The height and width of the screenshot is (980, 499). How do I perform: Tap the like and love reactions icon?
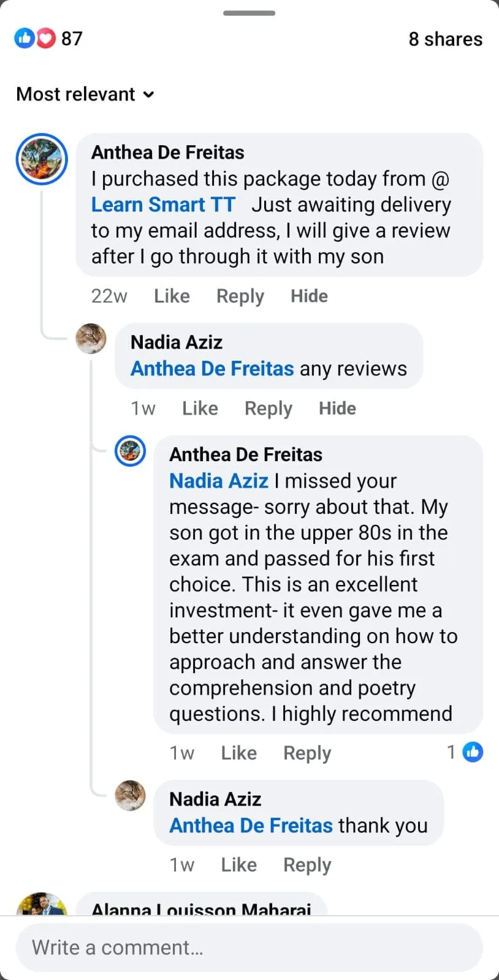pos(34,39)
